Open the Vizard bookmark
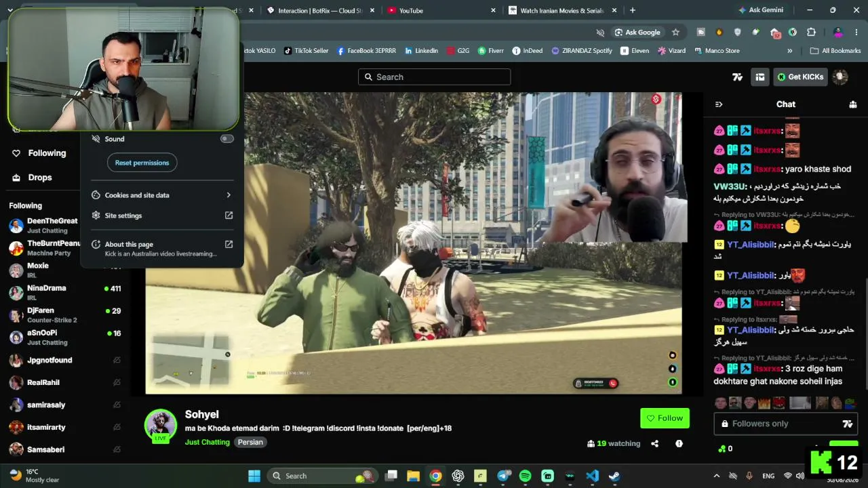Screen dimensions: 868x488 (671, 51)
